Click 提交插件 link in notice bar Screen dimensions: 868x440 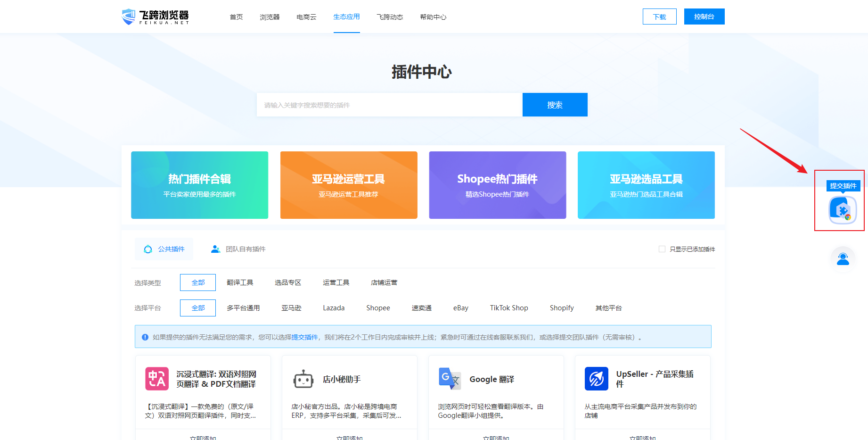point(305,337)
